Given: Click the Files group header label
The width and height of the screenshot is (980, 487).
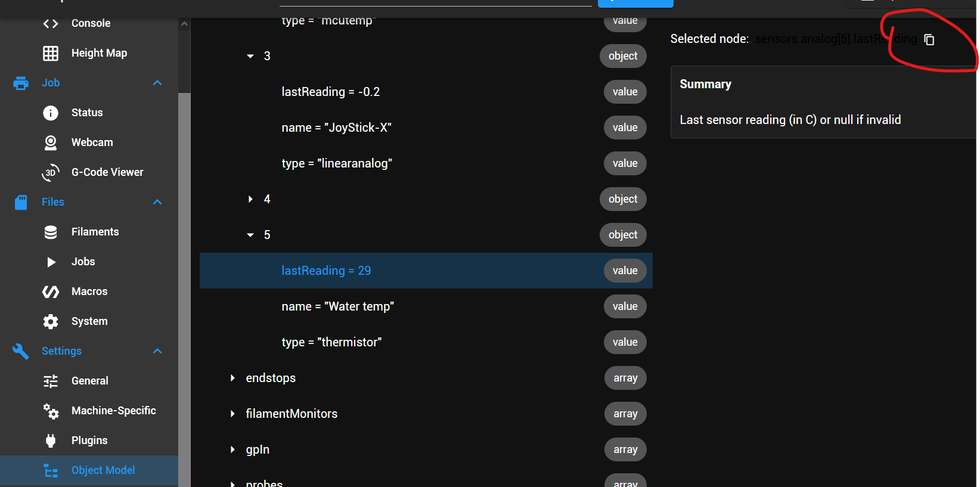Looking at the screenshot, I should pos(53,202).
